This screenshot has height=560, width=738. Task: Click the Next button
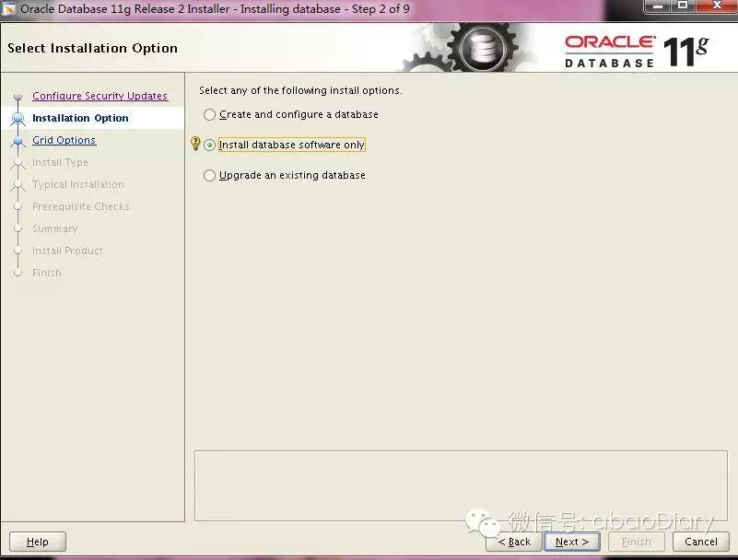click(x=572, y=542)
